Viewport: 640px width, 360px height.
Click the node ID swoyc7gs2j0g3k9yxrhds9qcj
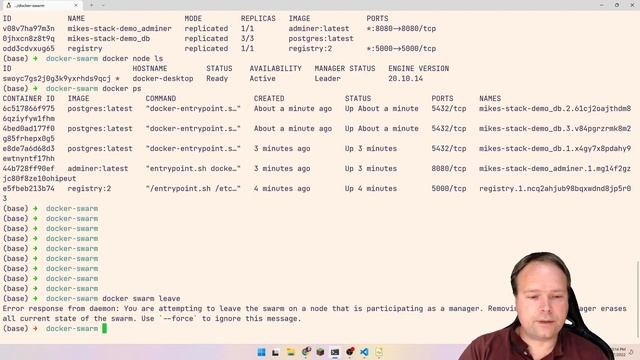tap(57, 79)
